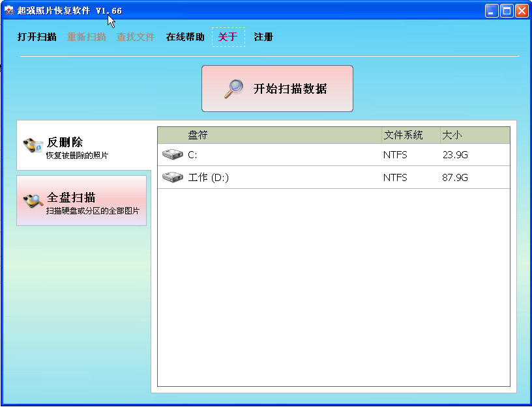Click the 盘符 column header

pyautogui.click(x=269, y=135)
